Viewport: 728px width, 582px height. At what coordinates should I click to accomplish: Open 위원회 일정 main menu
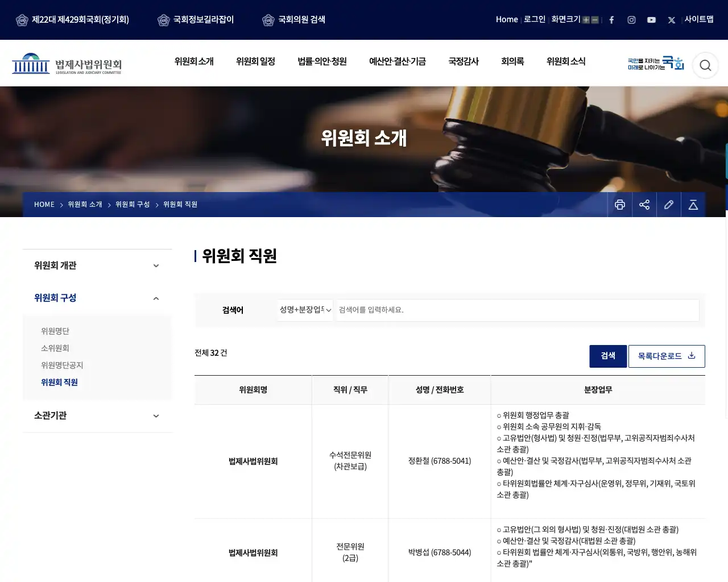255,61
